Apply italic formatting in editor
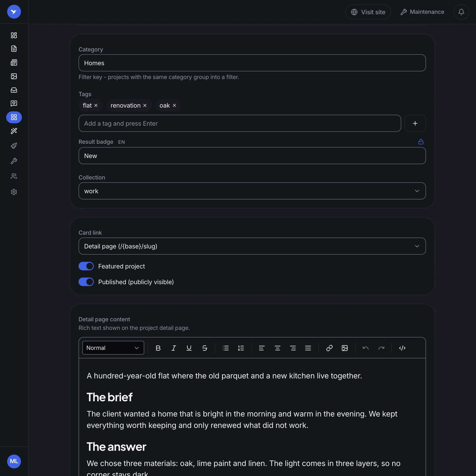The height and width of the screenshot is (476, 476). (x=174, y=348)
